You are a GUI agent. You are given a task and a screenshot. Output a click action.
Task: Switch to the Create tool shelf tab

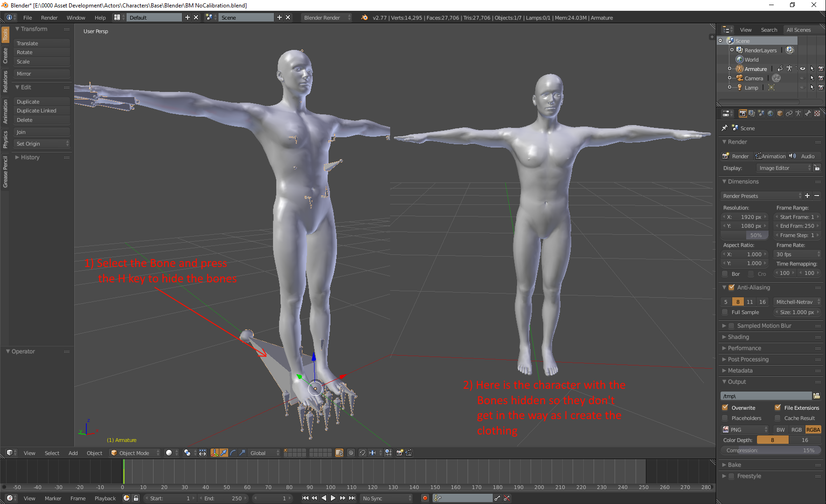click(5, 55)
